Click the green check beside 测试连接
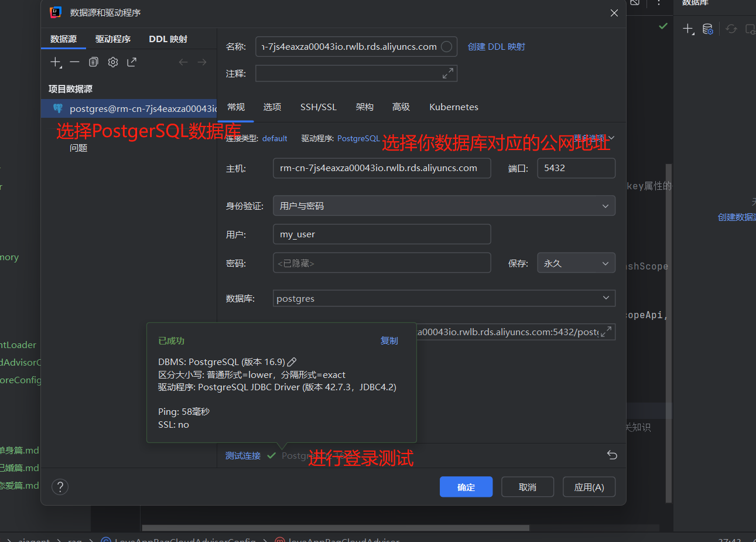 pos(271,456)
